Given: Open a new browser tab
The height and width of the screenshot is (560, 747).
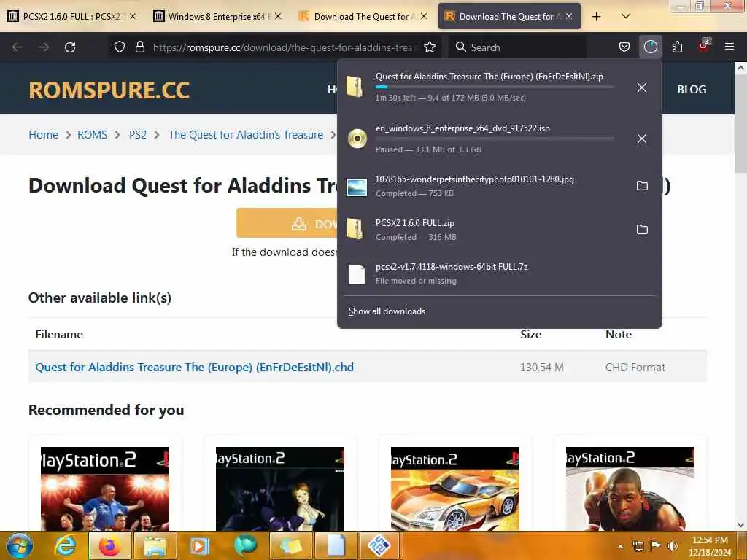Looking at the screenshot, I should click(x=596, y=17).
